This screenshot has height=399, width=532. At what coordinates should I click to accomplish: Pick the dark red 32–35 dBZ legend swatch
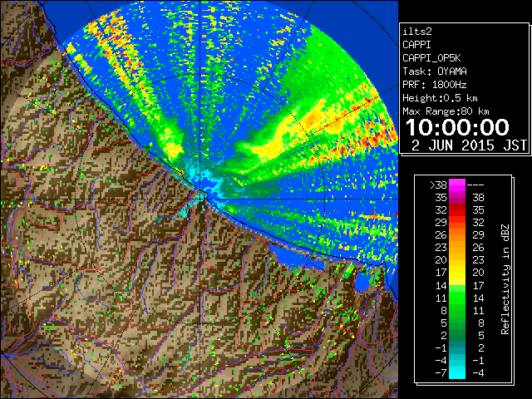click(x=457, y=210)
